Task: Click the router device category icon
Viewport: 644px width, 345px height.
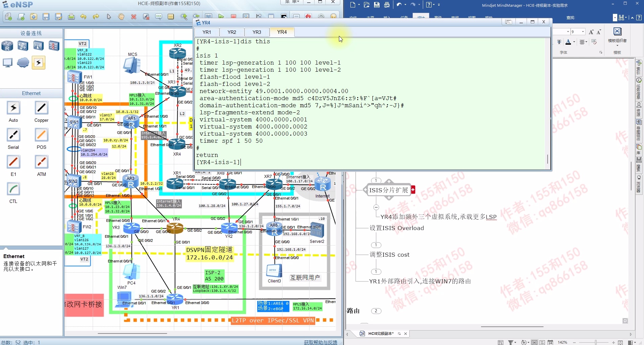Action: 7,46
